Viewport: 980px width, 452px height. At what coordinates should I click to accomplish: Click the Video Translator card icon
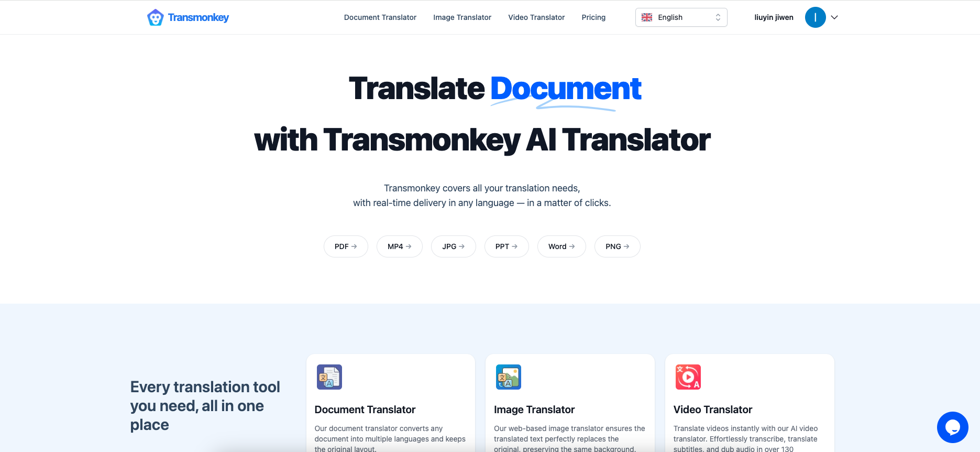coord(688,377)
